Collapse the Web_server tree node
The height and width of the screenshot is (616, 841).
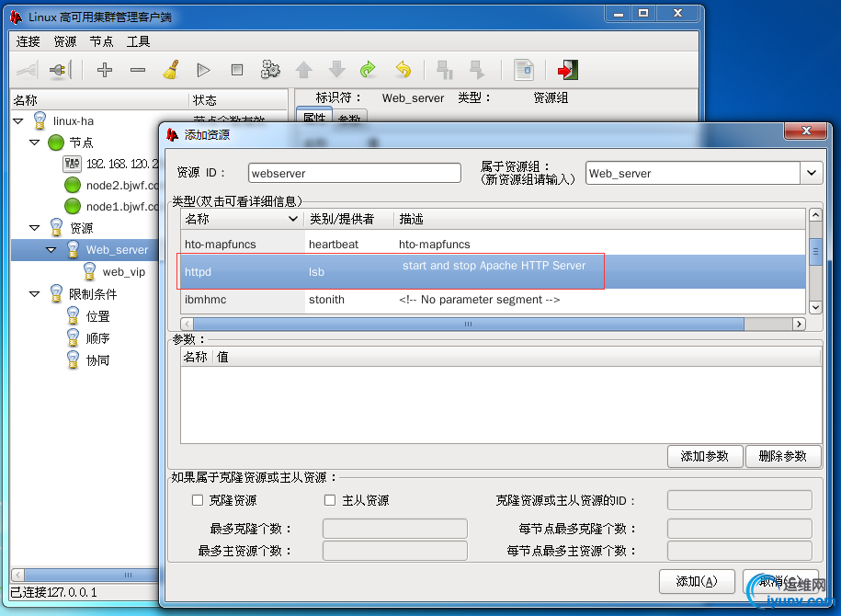[51, 250]
